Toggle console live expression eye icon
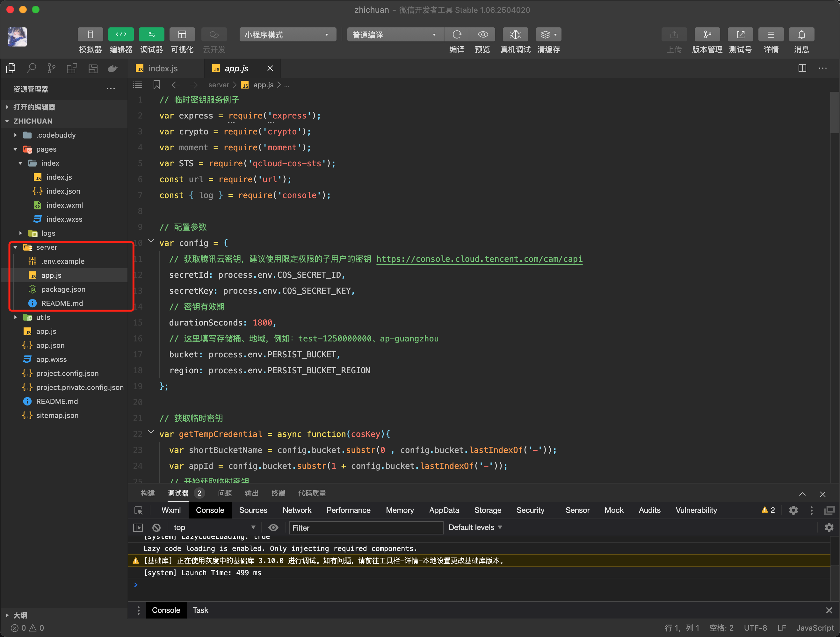 (273, 527)
